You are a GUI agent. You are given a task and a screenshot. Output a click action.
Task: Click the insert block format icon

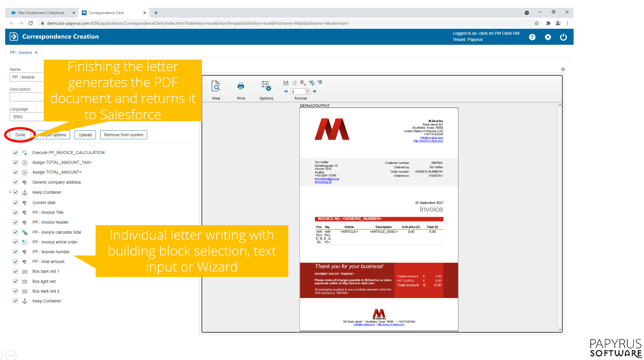pyautogui.click(x=320, y=82)
